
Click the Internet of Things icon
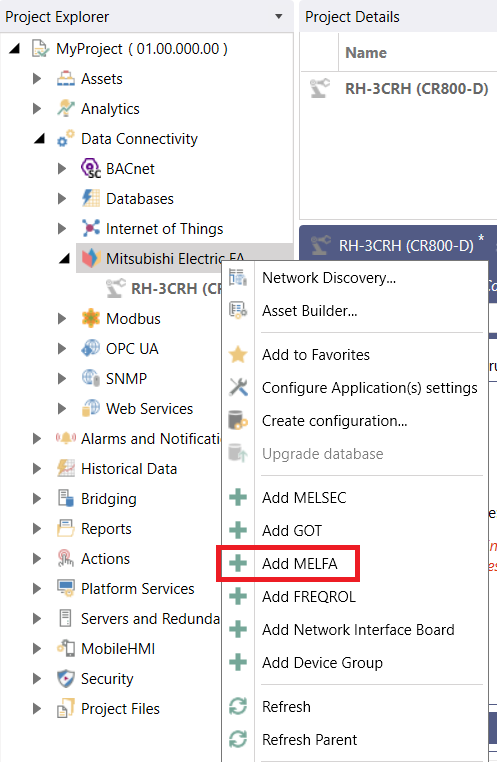(x=91, y=229)
